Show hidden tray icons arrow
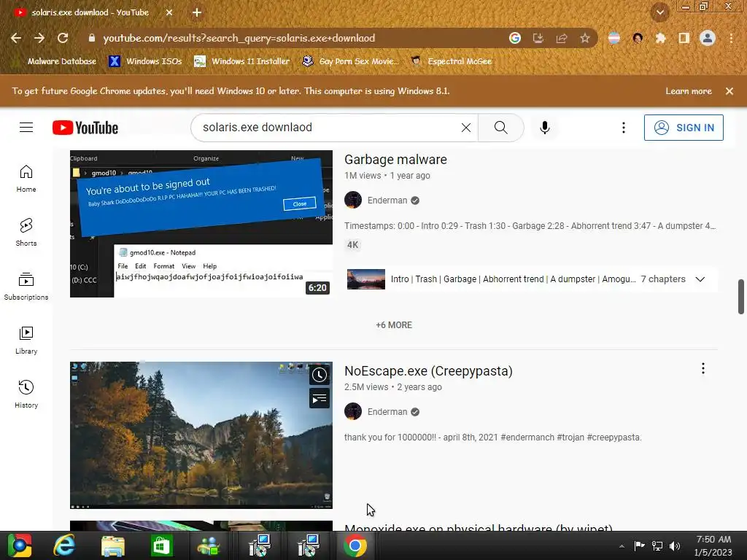 click(x=622, y=546)
